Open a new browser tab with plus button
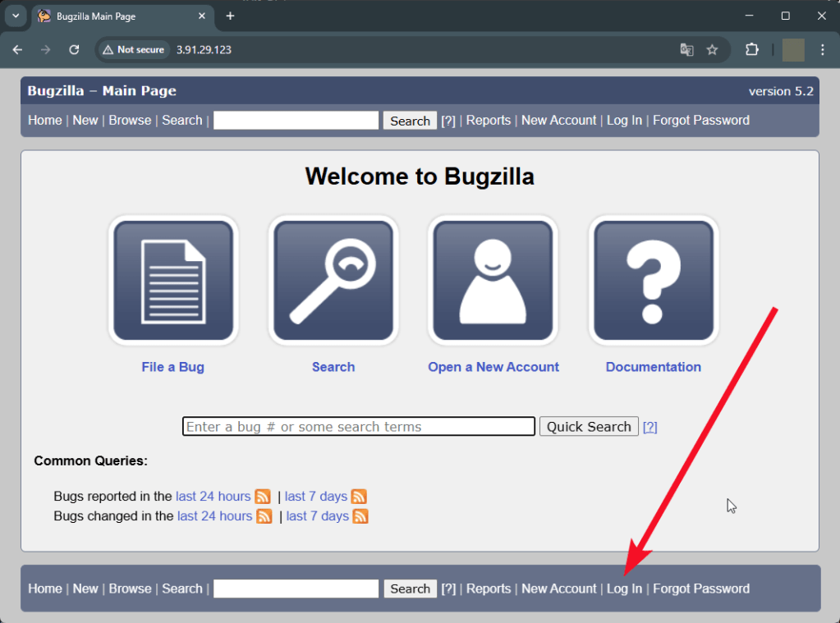The width and height of the screenshot is (840, 623). click(x=230, y=16)
